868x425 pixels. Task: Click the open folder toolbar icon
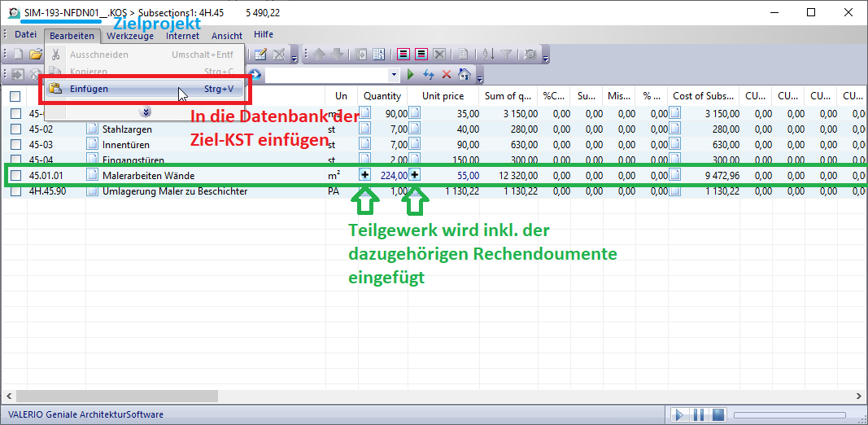tap(35, 55)
